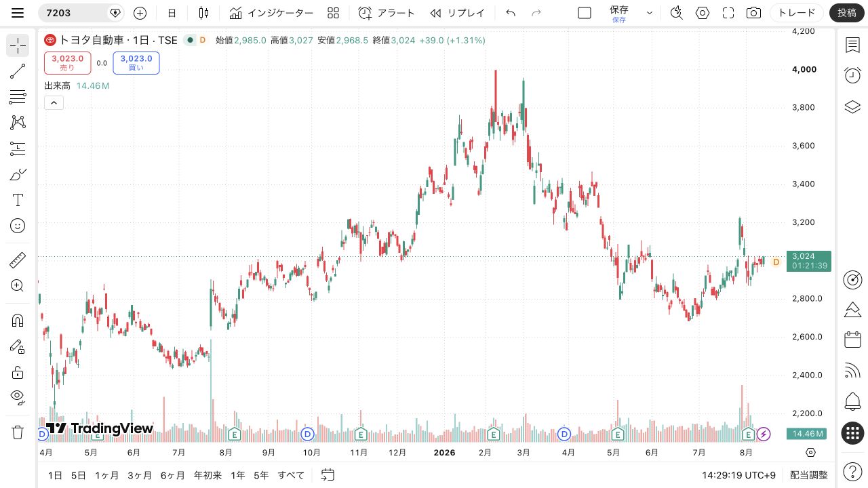This screenshot has height=488, width=868.
Task: Start bar replay with リプレイ
Action: (x=458, y=13)
